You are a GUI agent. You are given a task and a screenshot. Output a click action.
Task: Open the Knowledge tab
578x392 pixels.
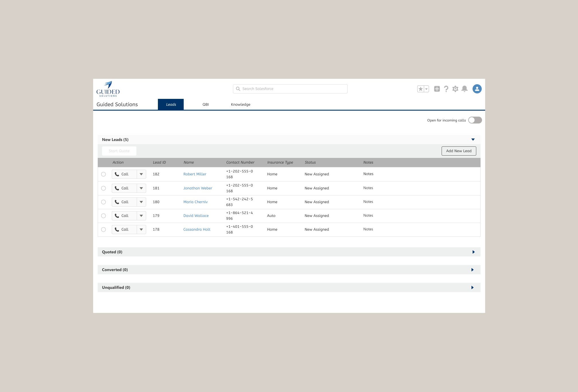(x=240, y=105)
